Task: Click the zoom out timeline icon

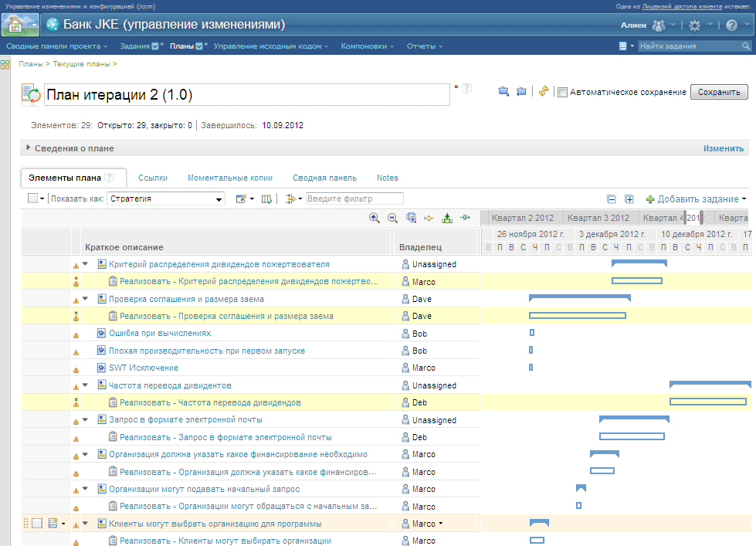Action: tap(392, 219)
